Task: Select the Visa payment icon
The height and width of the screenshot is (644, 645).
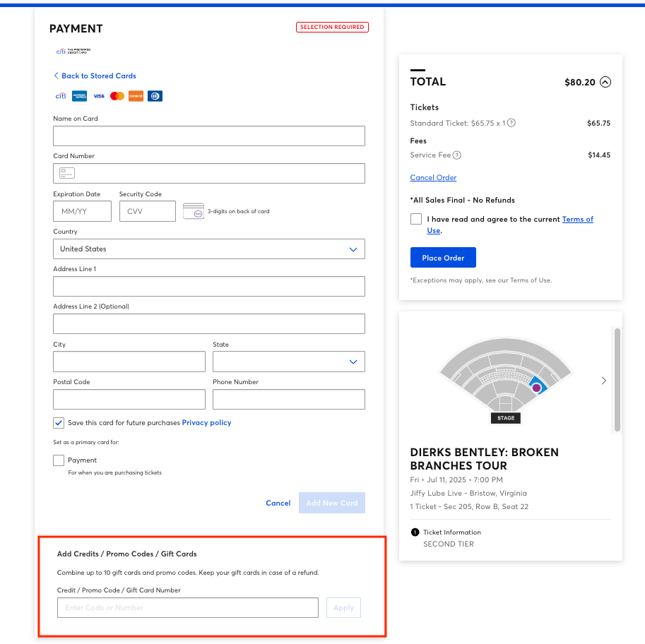Action: 99,96
